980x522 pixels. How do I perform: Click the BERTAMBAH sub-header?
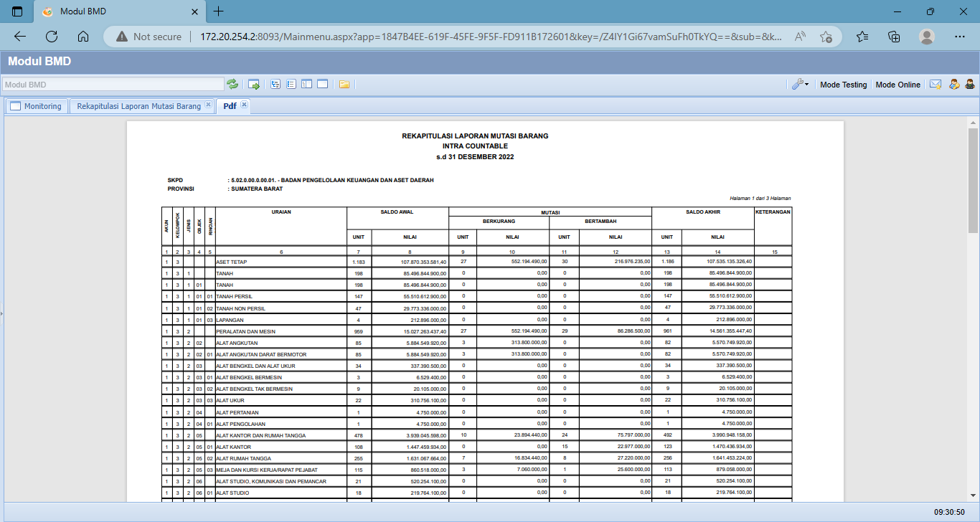tap(600, 222)
